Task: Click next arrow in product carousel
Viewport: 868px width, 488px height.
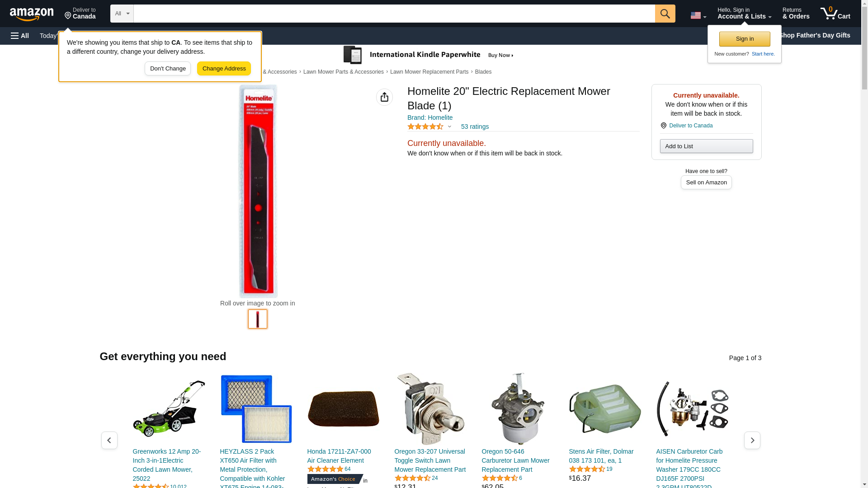Action: click(x=752, y=440)
